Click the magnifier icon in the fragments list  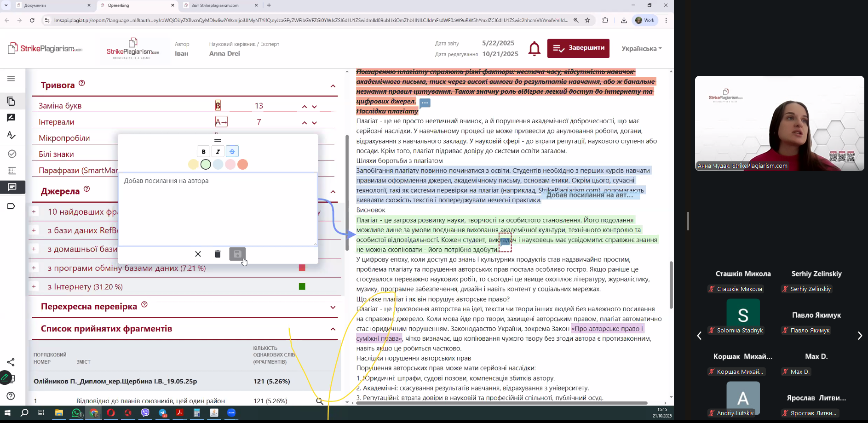click(320, 401)
